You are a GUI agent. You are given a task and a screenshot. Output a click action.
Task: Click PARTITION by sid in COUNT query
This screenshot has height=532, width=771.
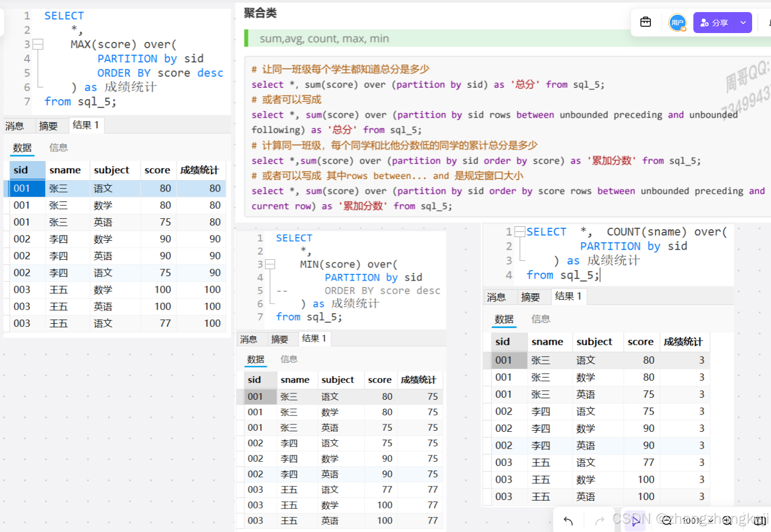(634, 246)
